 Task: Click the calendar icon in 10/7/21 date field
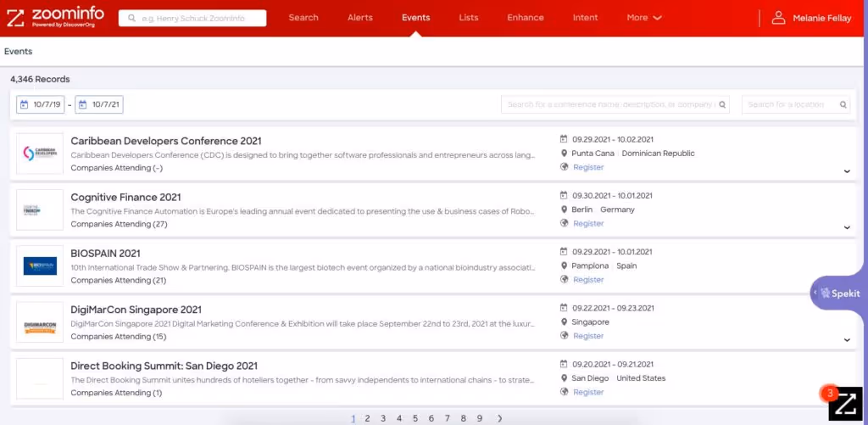[x=82, y=104]
